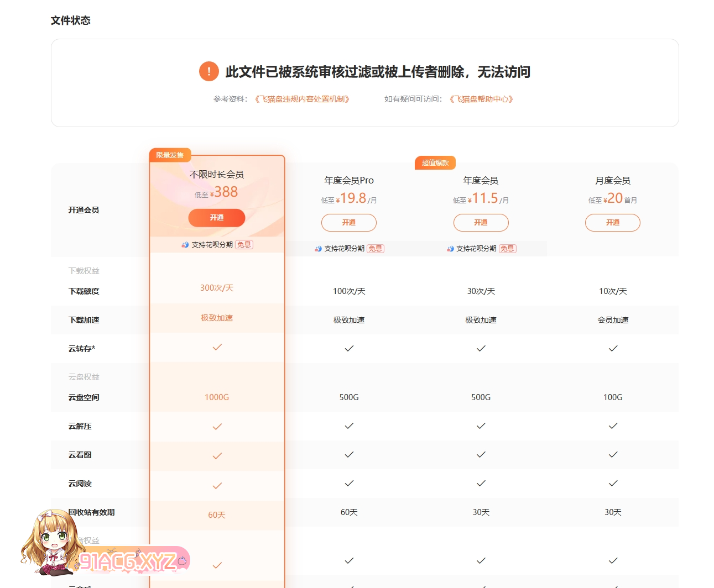Visit the 飞猫盘帮助中心 link

(x=481, y=99)
